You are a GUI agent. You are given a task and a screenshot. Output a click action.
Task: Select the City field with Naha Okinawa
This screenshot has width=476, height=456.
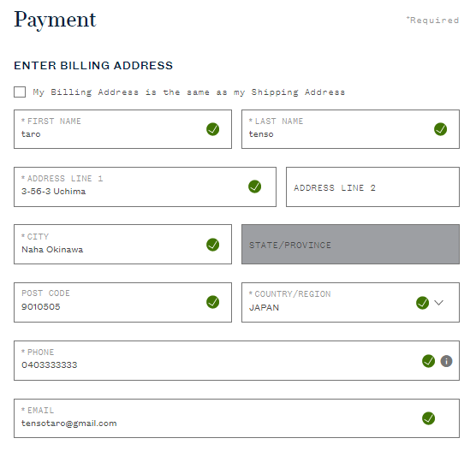[122, 244]
